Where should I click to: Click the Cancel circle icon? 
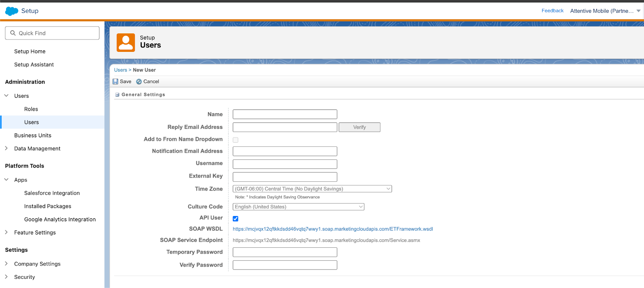pyautogui.click(x=139, y=82)
